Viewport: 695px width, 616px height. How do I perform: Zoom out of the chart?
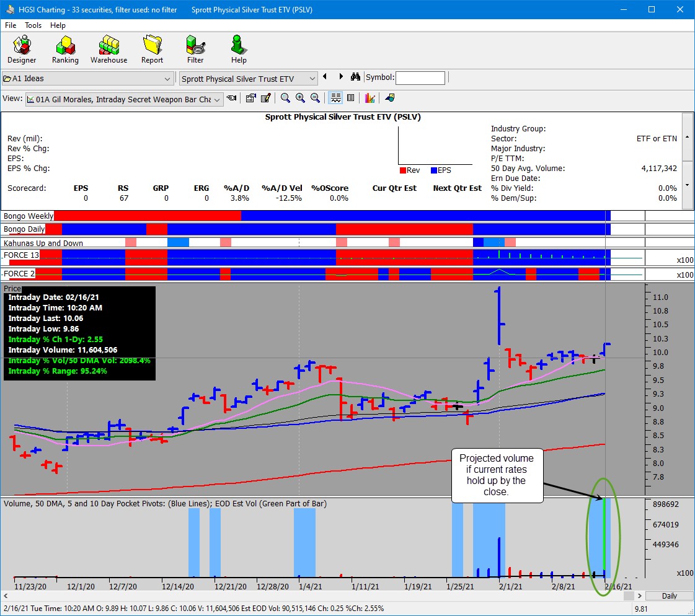click(315, 98)
